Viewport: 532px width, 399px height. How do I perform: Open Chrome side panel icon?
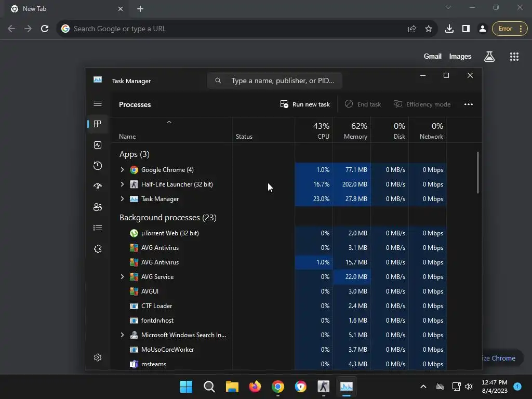pos(466,29)
